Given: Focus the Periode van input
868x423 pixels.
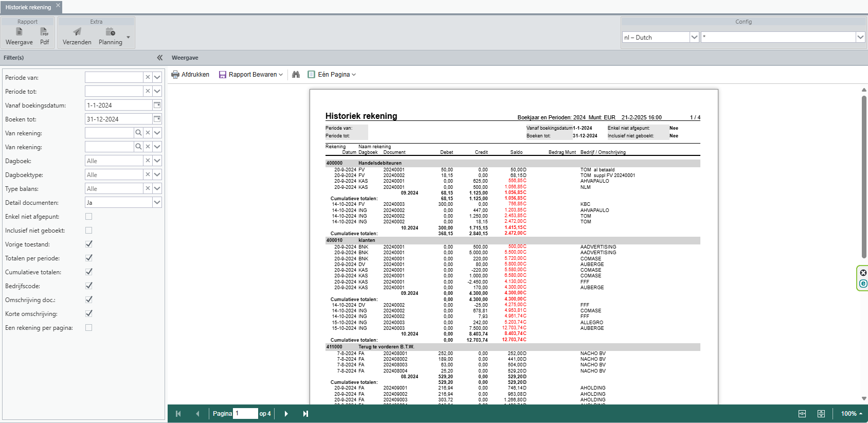Looking at the screenshot, I should coord(114,77).
